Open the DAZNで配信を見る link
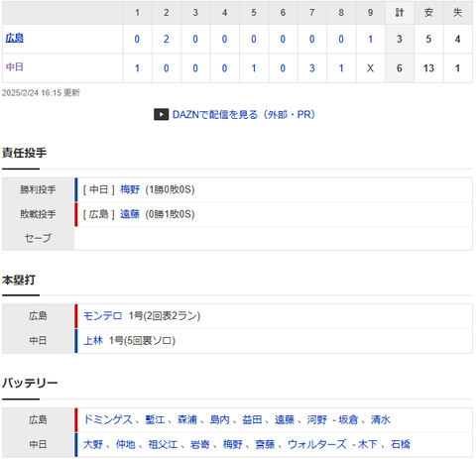Screen dimensions: 476x459 244,115
